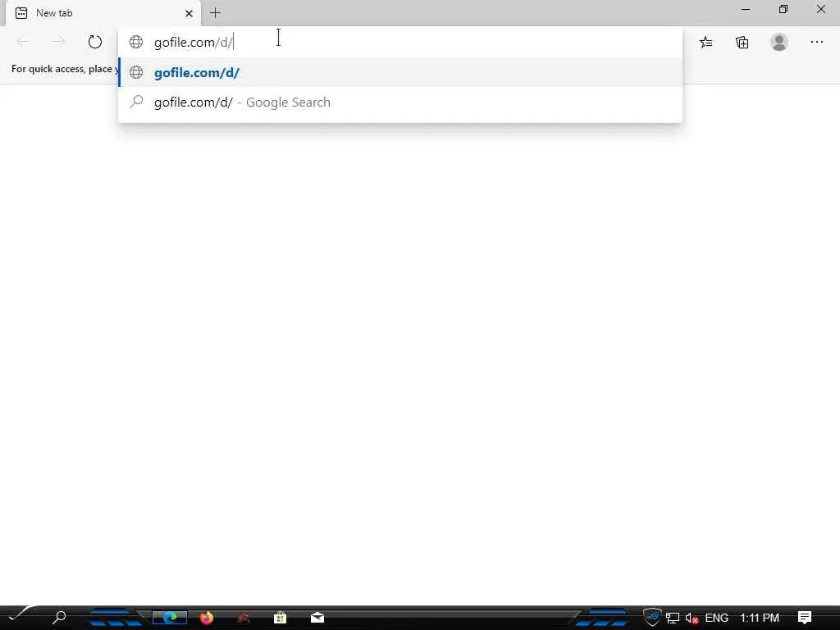840x630 pixels.
Task: Launch Firefox from the taskbar
Action: click(x=206, y=618)
